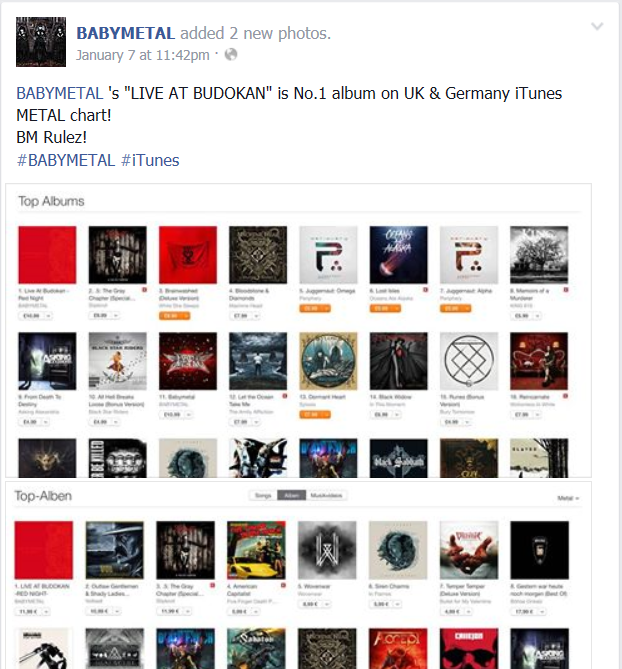Viewport: 622px width, 669px height.
Task: Click the orange price button under Juggernaut: Omega
Action: point(315,308)
